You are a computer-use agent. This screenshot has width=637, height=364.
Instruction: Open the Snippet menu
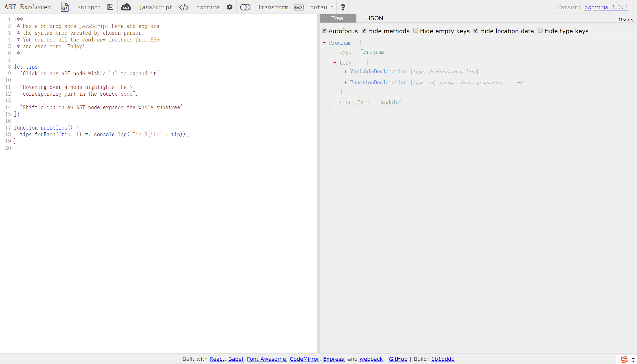point(89,7)
